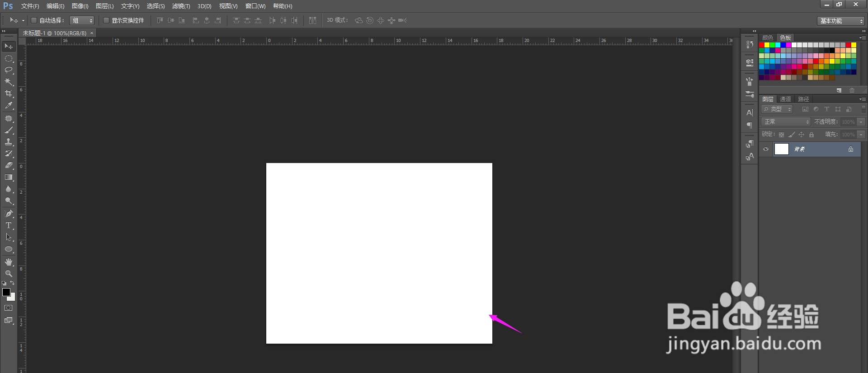This screenshot has height=373, width=868.
Task: Click the align top edges icon
Action: [160, 20]
